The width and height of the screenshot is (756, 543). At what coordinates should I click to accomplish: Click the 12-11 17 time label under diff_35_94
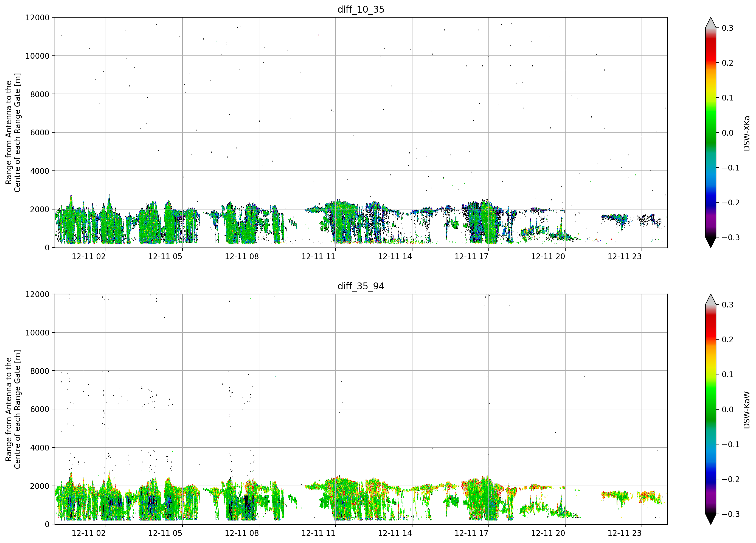pos(471,533)
